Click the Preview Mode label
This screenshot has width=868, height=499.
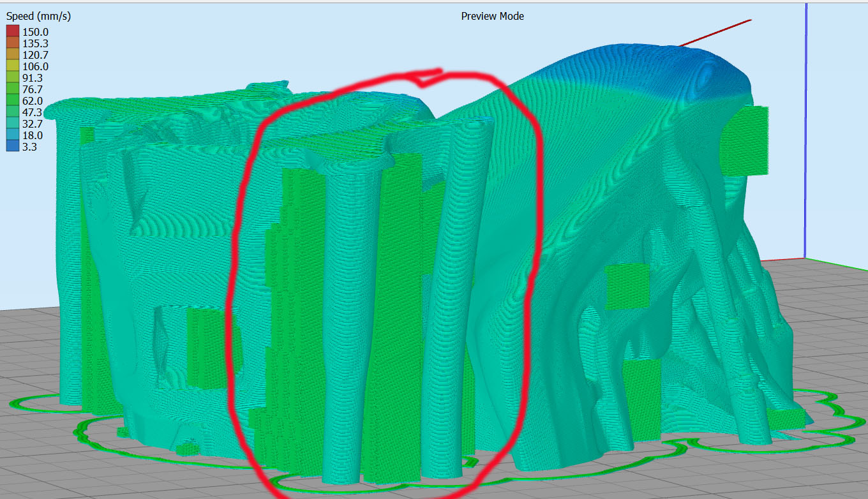tap(492, 16)
